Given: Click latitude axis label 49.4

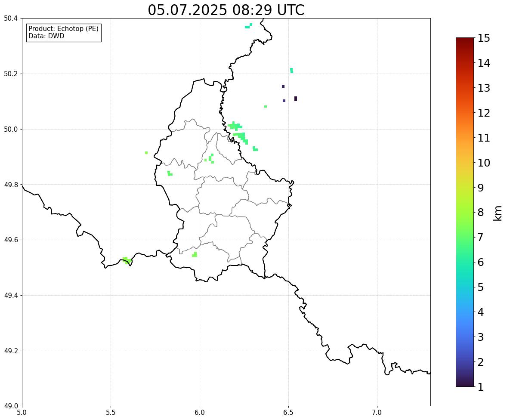Looking at the screenshot, I should [11, 296].
